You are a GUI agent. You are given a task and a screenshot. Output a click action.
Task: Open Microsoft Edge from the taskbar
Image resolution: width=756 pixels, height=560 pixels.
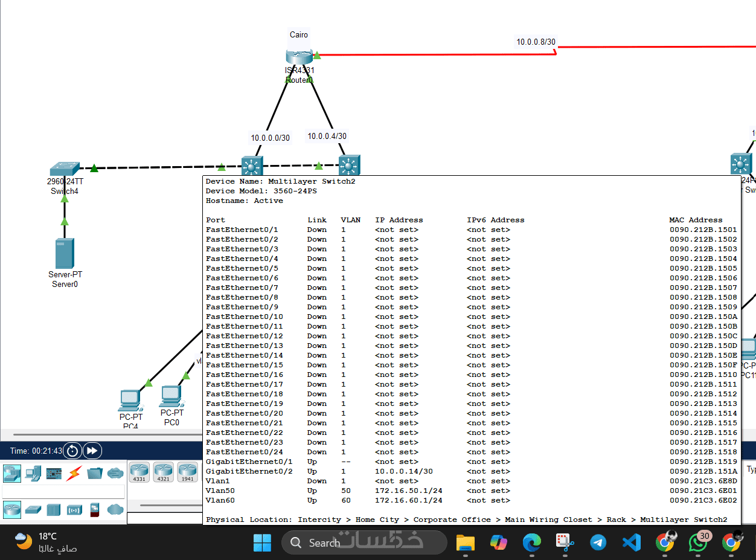pos(532,542)
